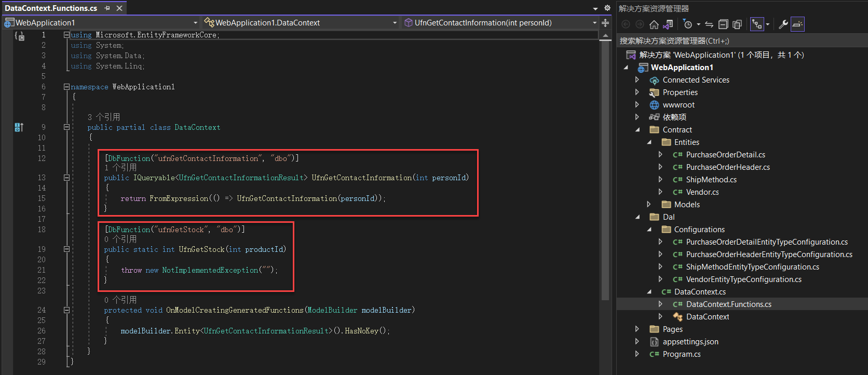Image resolution: width=868 pixels, height=375 pixels.
Task: Sync with active document in Solution Explorer
Action: point(709,24)
